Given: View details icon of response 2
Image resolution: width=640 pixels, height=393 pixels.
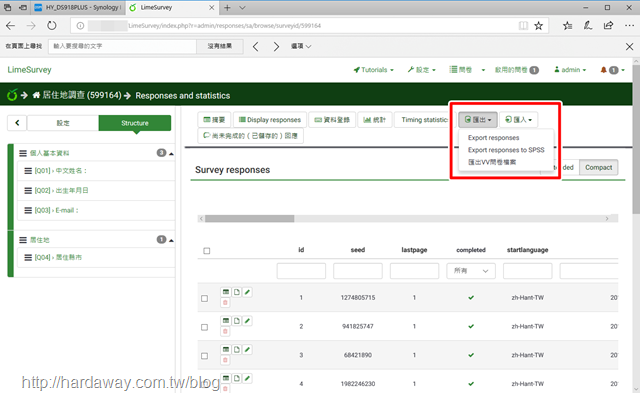Looking at the screenshot, I should pyautogui.click(x=226, y=321).
